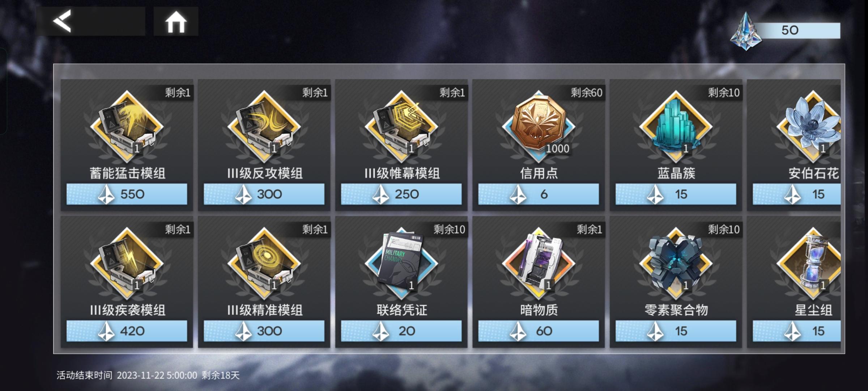Buy 暗物质 for 60
This screenshot has height=391, width=868.
coord(539,331)
